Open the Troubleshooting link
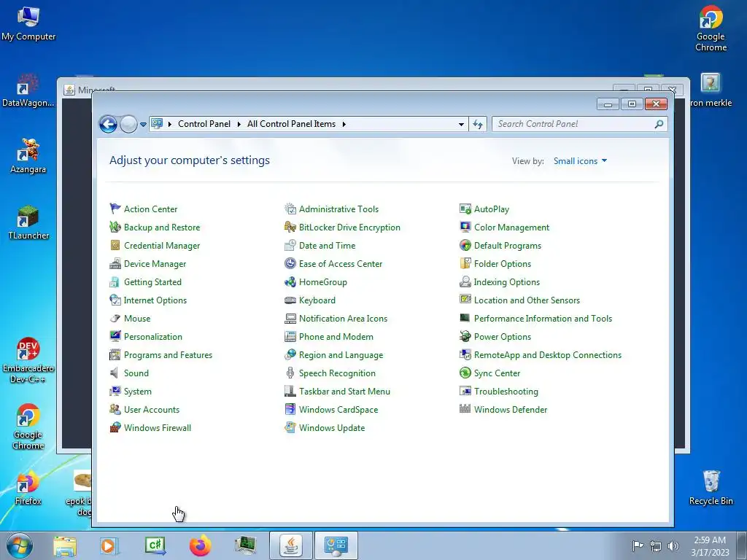The image size is (747, 560). click(506, 392)
